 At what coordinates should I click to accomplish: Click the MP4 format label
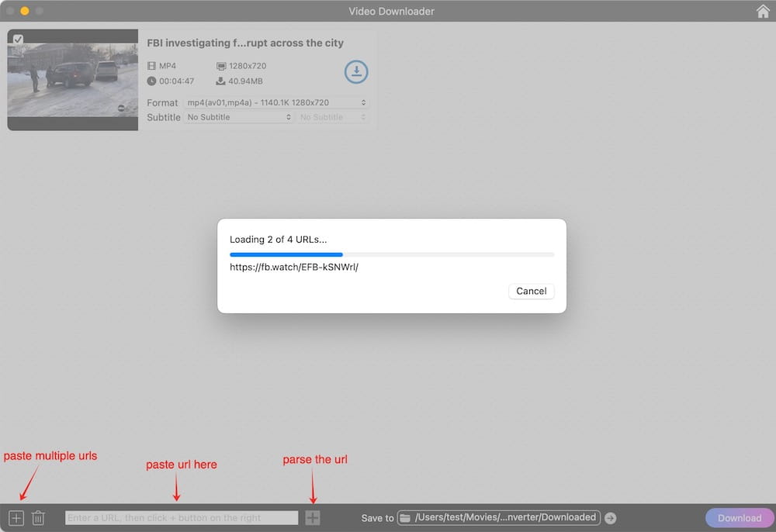168,66
